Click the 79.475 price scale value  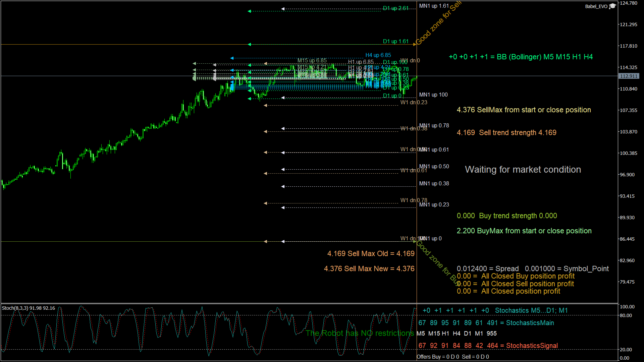click(627, 282)
